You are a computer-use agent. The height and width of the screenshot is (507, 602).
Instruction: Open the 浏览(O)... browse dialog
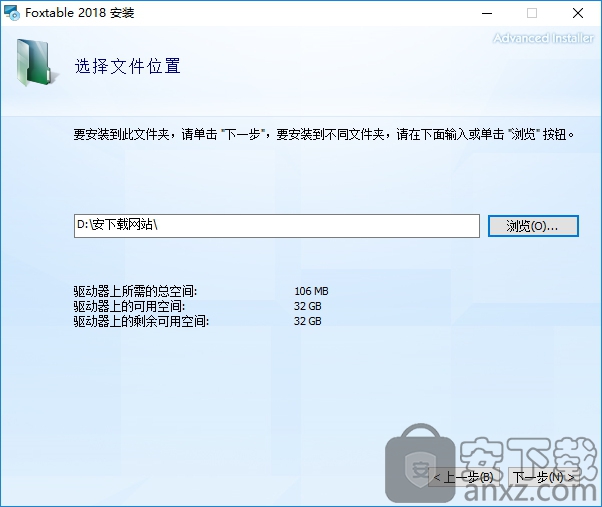pyautogui.click(x=533, y=226)
